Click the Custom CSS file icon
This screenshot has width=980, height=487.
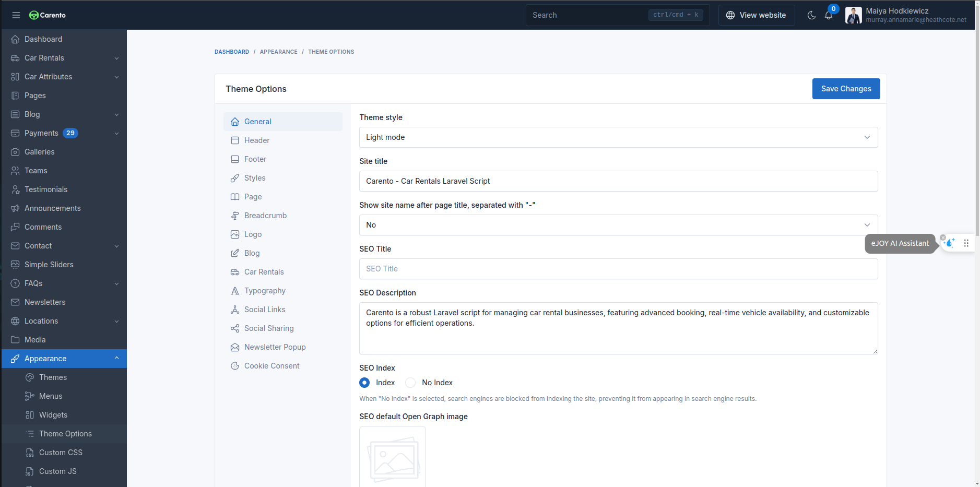coord(30,453)
